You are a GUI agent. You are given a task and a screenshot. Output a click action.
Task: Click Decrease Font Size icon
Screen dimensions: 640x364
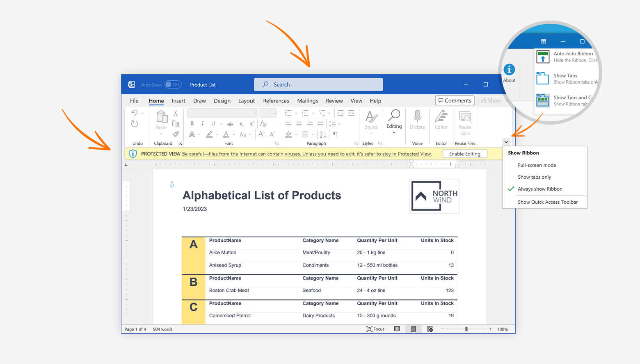tap(272, 134)
